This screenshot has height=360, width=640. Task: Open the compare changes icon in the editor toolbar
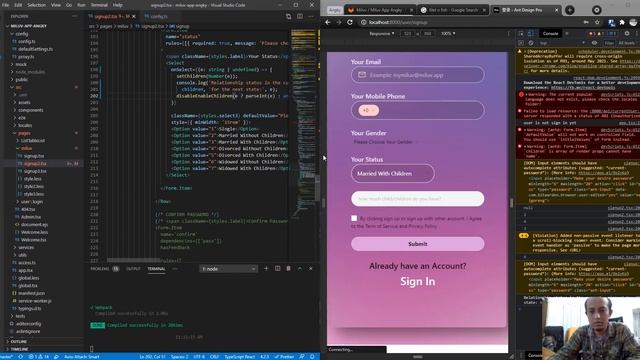pyautogui.click(x=289, y=16)
